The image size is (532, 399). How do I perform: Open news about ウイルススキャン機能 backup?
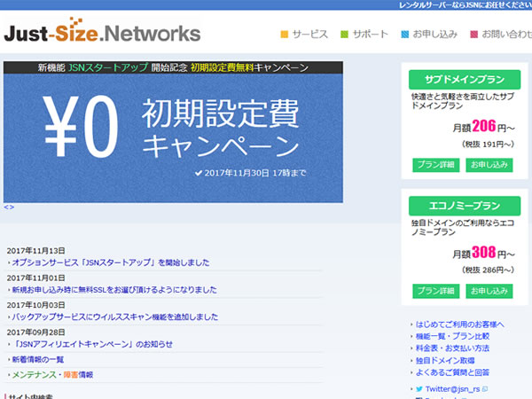point(115,317)
